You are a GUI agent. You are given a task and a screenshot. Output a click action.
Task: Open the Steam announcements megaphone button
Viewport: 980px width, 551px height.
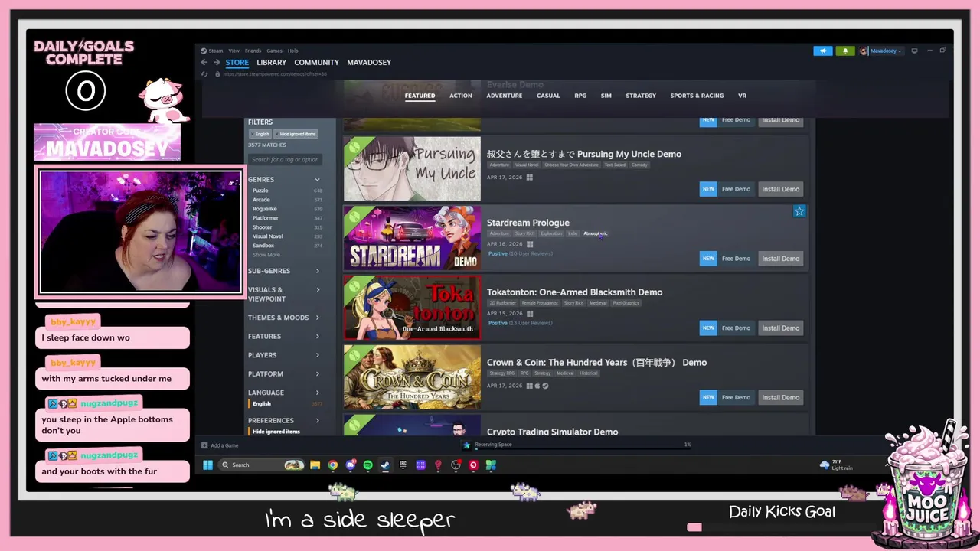(822, 51)
